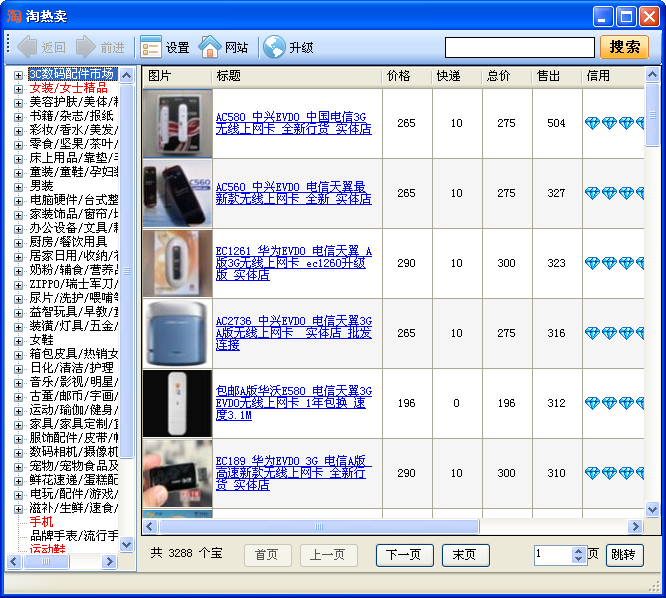Viewport: 666px width, 598px height.
Task: Expand the 女鞋 category node
Action: point(18,340)
